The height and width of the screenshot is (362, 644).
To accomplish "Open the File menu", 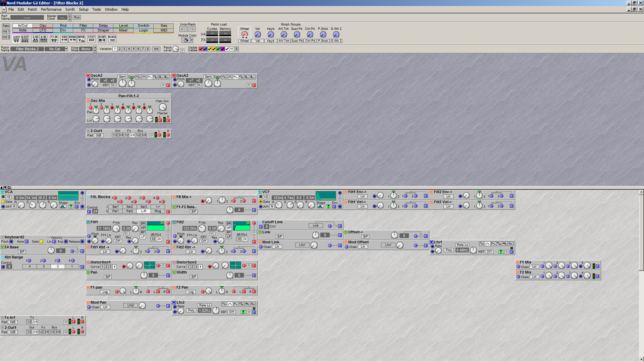I will point(11,9).
